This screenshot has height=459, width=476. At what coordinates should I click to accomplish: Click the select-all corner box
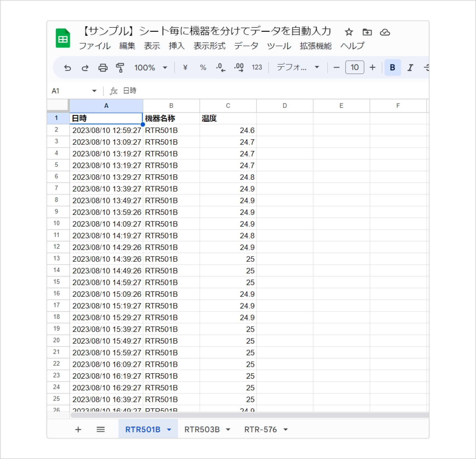pyautogui.click(x=58, y=105)
